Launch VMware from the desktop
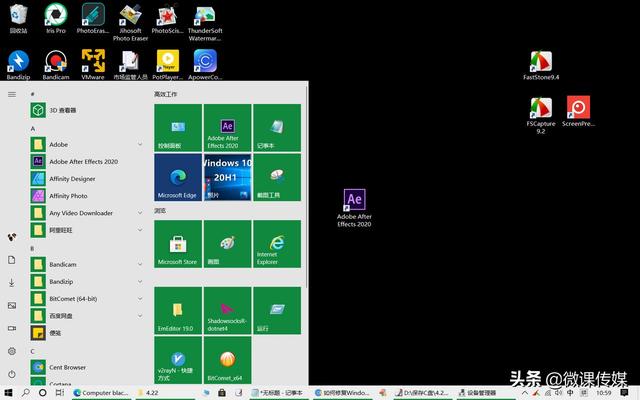 click(93, 64)
